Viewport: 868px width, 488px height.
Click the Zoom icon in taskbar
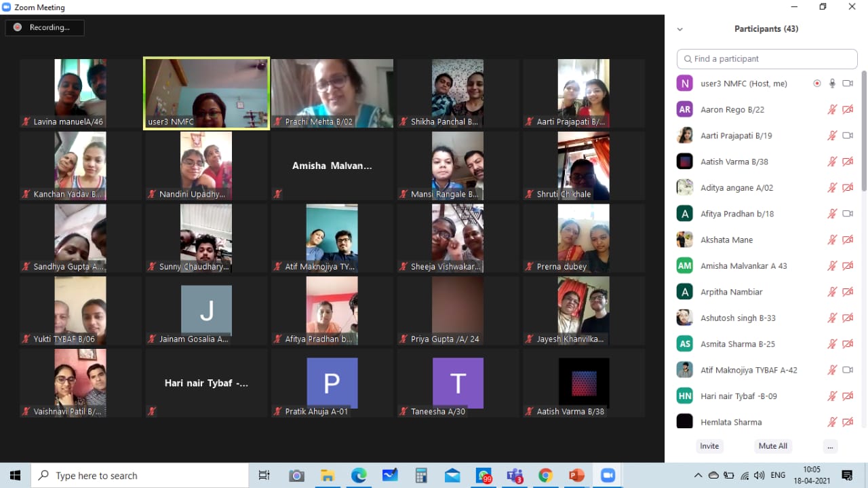(608, 476)
